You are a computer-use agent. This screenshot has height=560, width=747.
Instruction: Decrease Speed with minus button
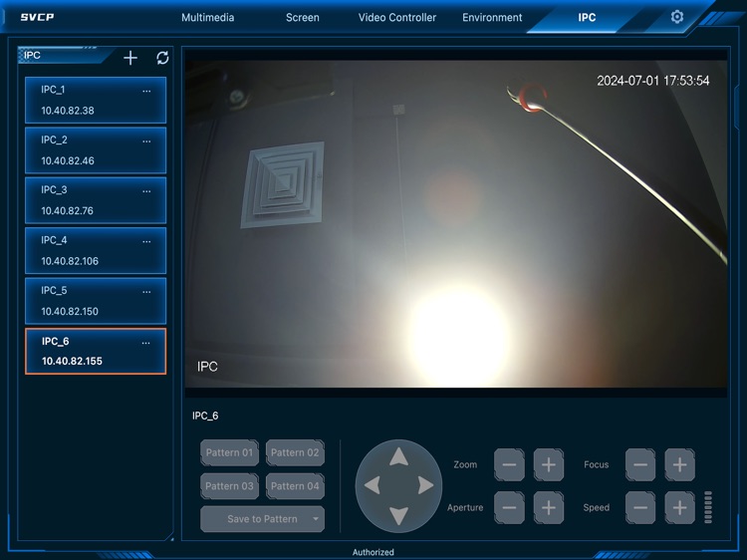coord(640,507)
